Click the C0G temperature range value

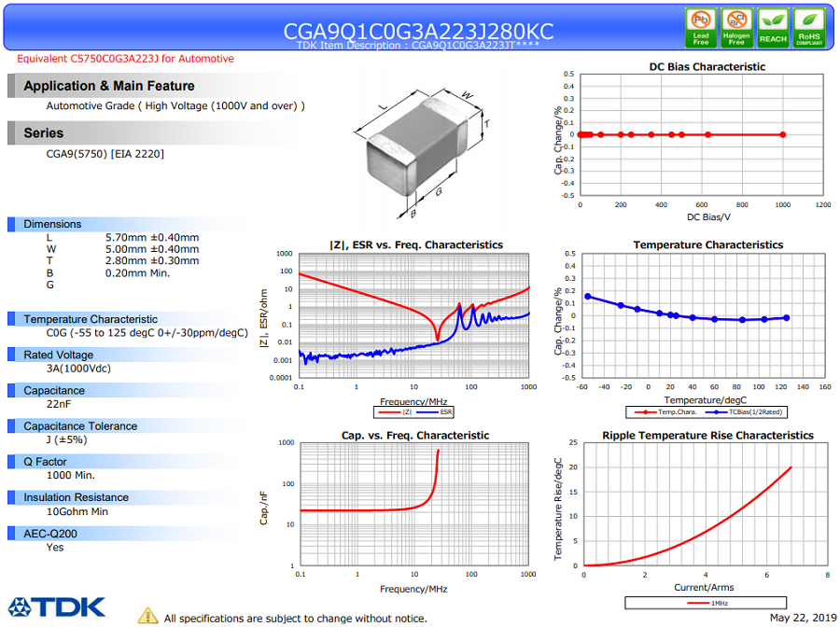147,333
